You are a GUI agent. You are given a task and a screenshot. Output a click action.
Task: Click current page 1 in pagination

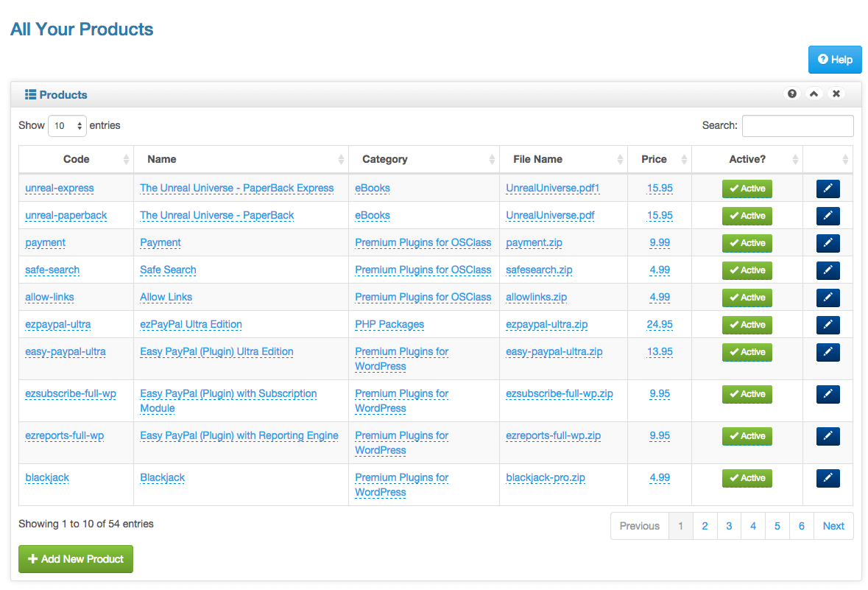[681, 526]
